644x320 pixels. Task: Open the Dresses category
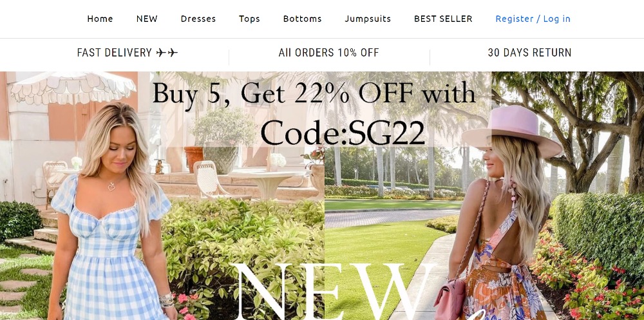click(x=198, y=19)
